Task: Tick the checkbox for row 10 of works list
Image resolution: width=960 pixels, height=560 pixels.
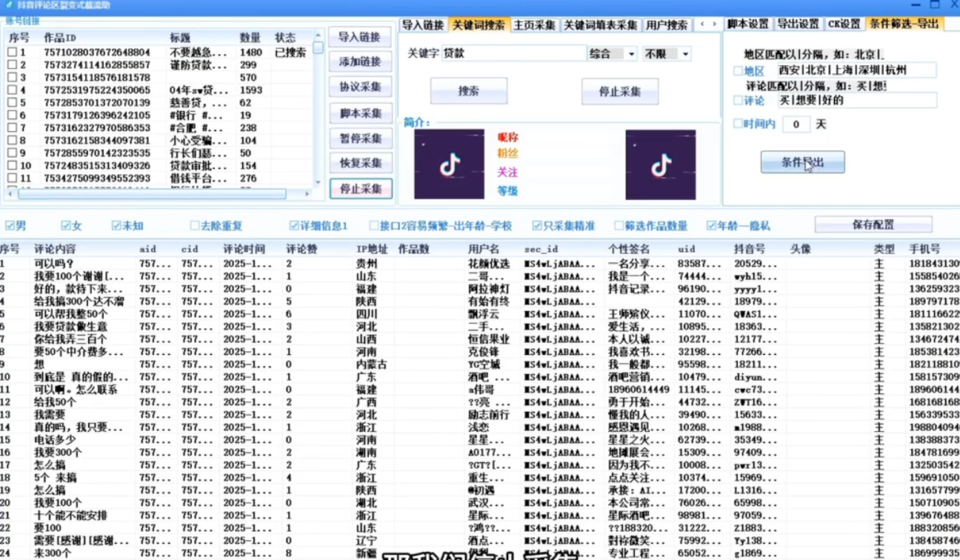Action: [12, 166]
